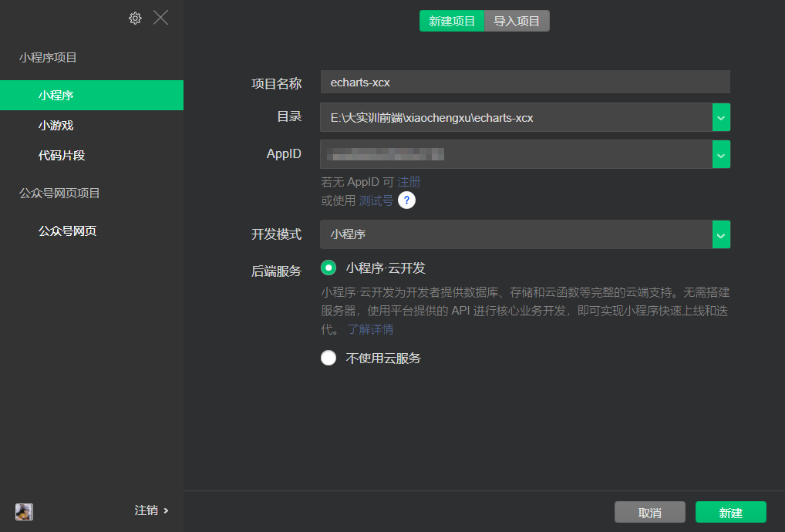
Task: Click the 注册 registration link
Action: pyautogui.click(x=408, y=181)
